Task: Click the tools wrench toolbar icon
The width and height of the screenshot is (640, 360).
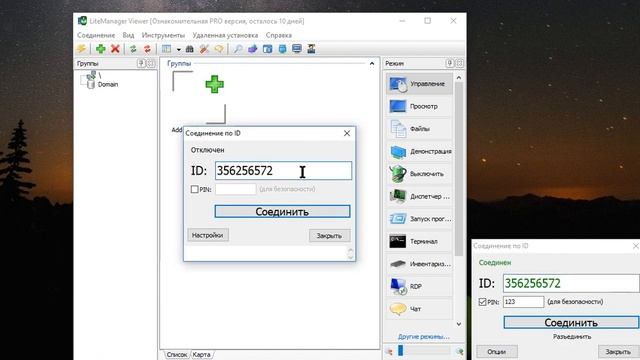Action: (x=204, y=49)
